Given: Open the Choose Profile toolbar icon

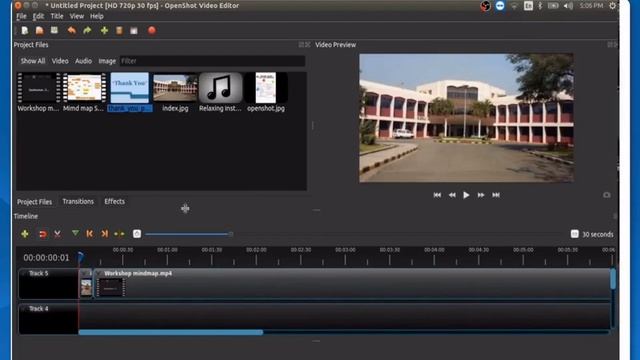Looking at the screenshot, I should 119,31.
